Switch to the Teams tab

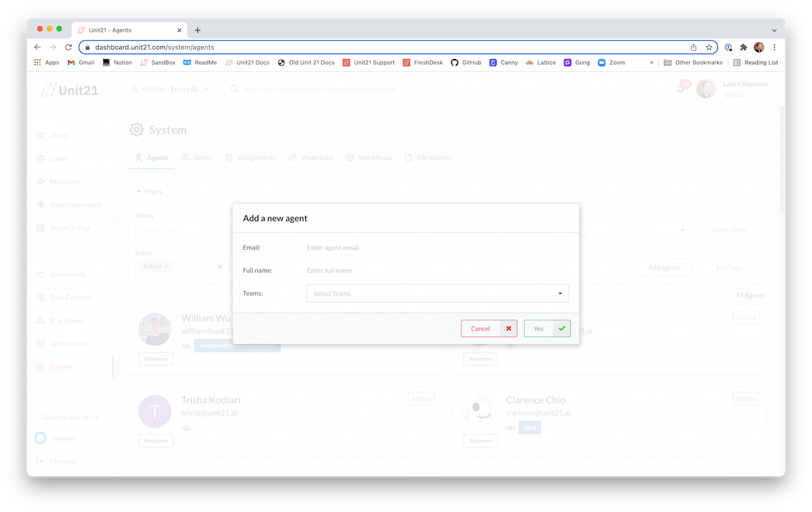click(x=196, y=158)
